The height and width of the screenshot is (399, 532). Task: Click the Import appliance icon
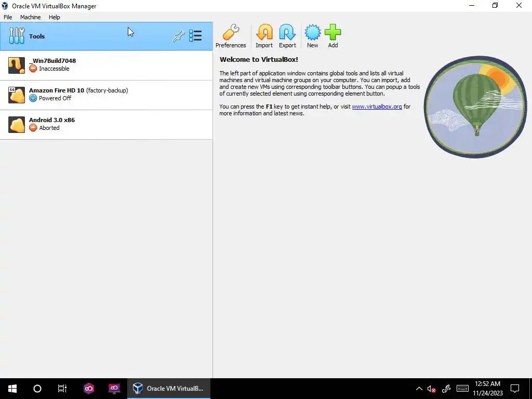click(264, 36)
